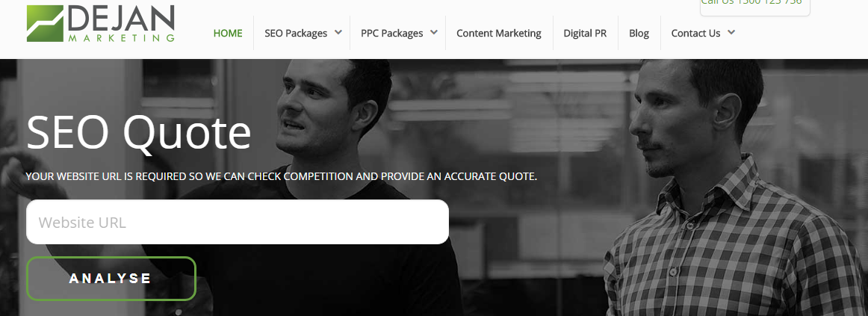Click the ANALYSE button
This screenshot has height=316, width=868.
pyautogui.click(x=111, y=279)
